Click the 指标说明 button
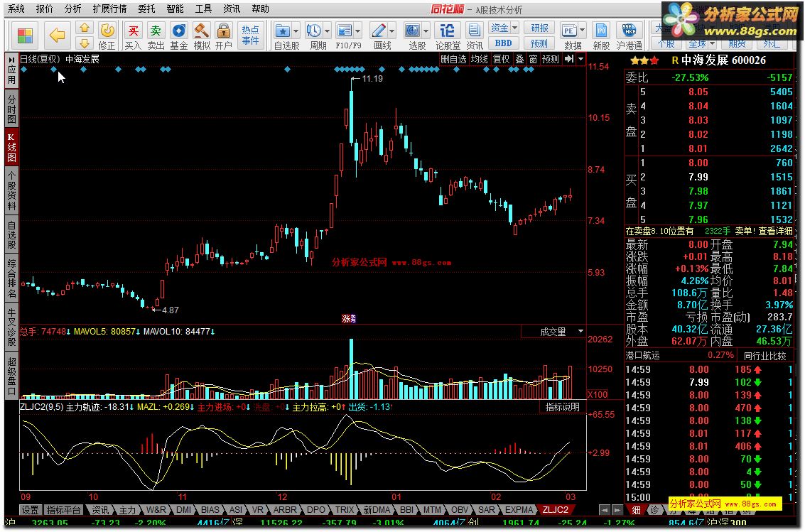This screenshot has height=532, width=805. 562,407
